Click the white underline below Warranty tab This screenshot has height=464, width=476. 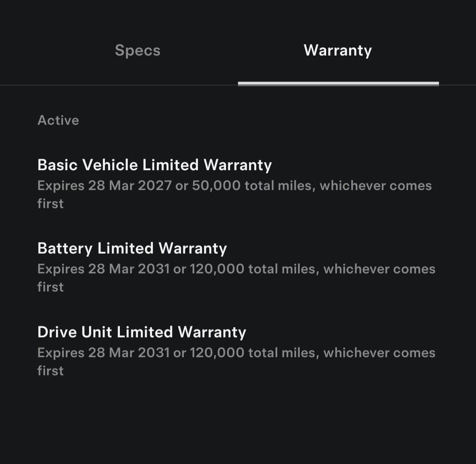coord(338,83)
